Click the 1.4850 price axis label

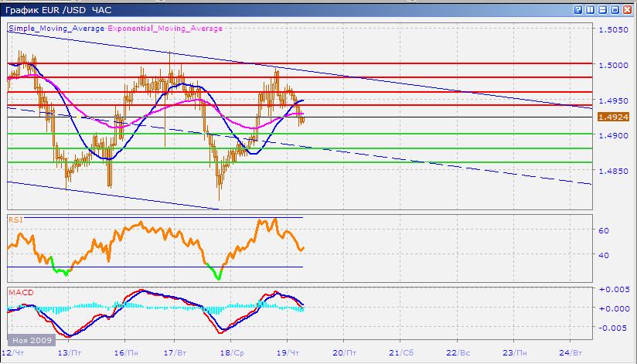pyautogui.click(x=613, y=172)
